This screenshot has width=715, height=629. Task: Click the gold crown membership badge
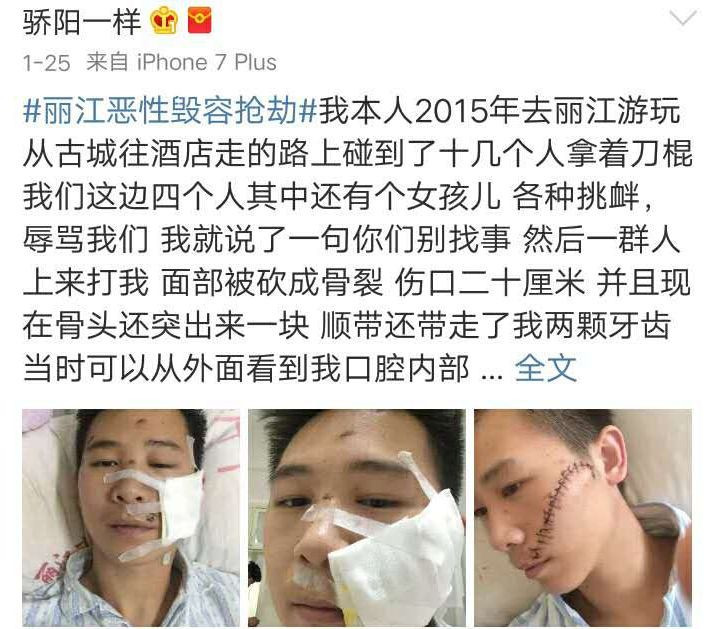[x=165, y=21]
